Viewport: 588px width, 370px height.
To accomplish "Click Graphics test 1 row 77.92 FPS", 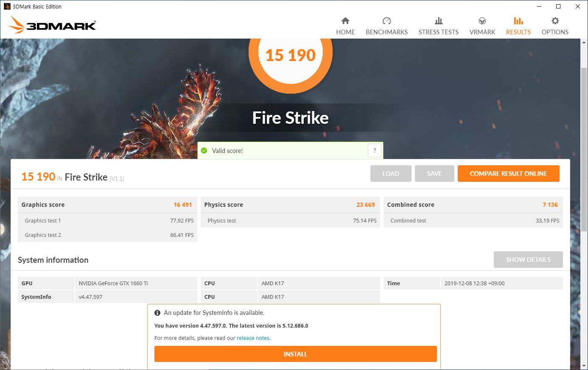I will (107, 220).
